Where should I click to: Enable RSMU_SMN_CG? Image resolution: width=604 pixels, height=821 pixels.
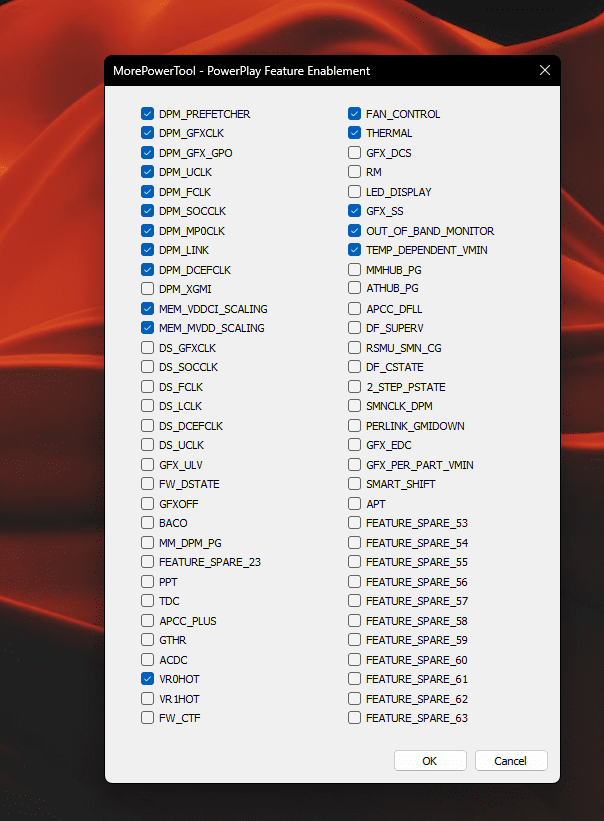point(354,348)
